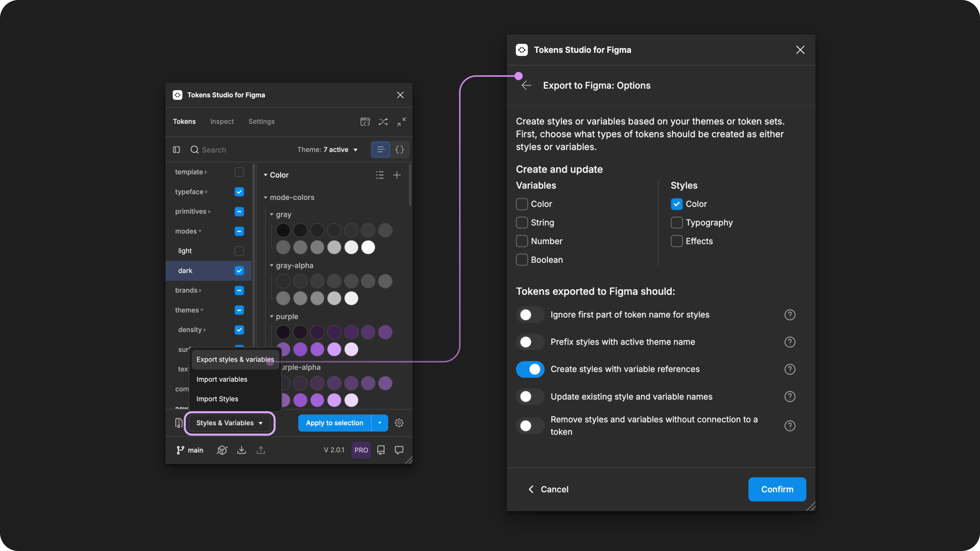The width and height of the screenshot is (980, 551).
Task: Switch to the Inspect tab
Action: [x=222, y=122]
